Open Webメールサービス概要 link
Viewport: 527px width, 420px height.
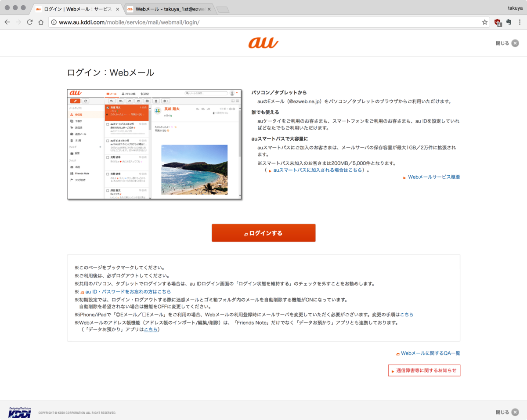coord(434,177)
